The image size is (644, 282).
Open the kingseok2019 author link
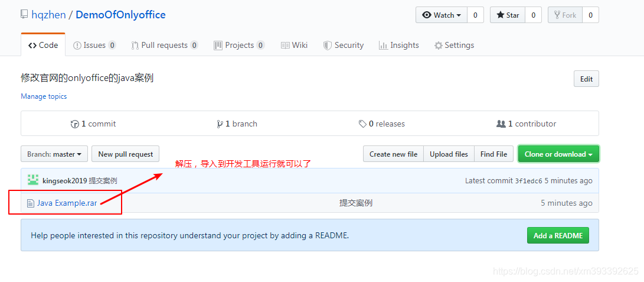pyautogui.click(x=64, y=180)
